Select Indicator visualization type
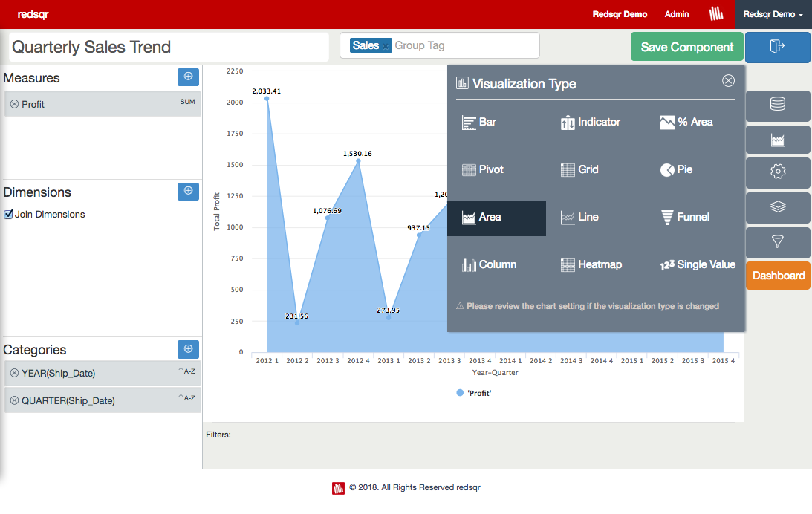 click(x=590, y=122)
